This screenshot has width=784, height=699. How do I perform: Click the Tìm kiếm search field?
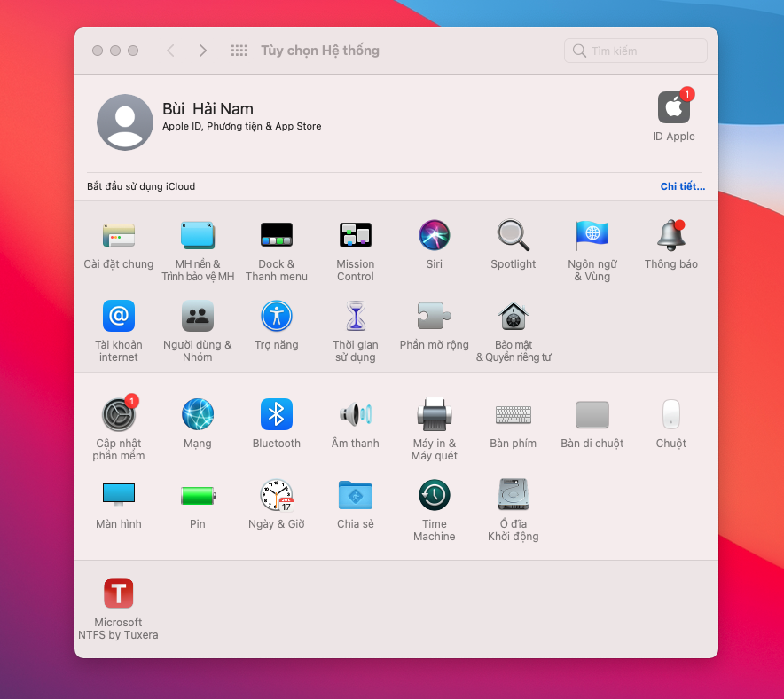(636, 51)
